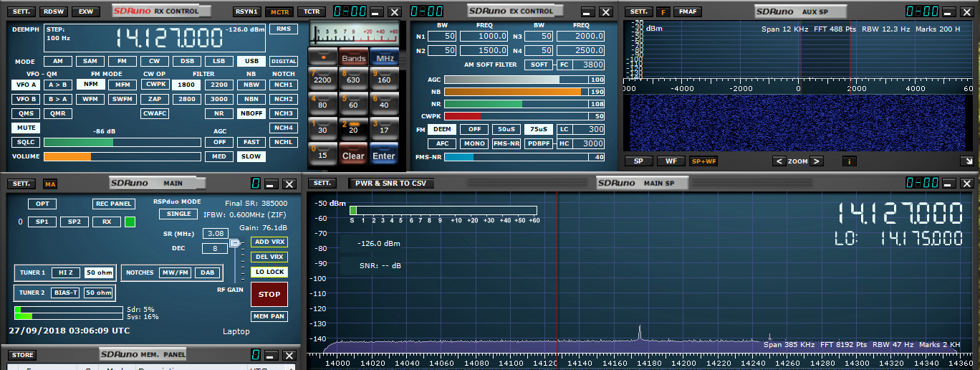Toggle the NBOFF noise blanker button

click(251, 113)
